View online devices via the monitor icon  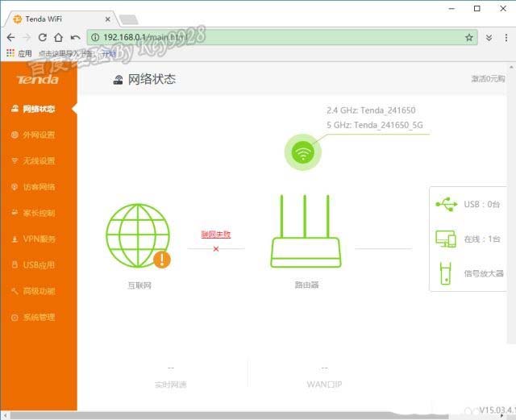pyautogui.click(x=446, y=239)
